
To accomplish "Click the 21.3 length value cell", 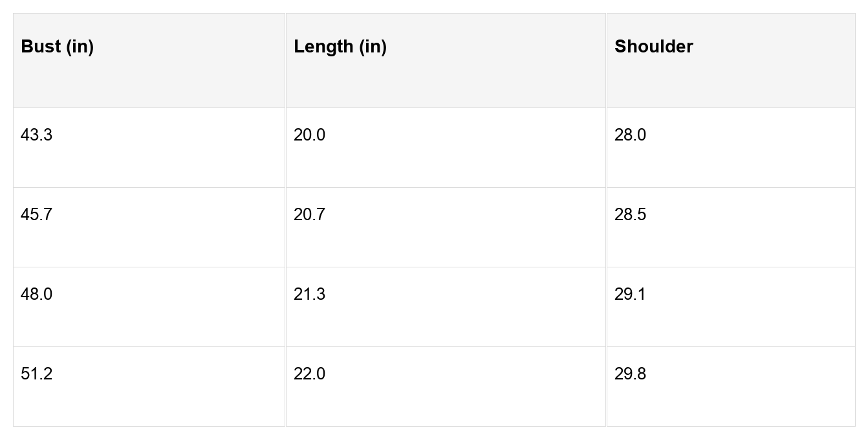I will click(x=309, y=295).
